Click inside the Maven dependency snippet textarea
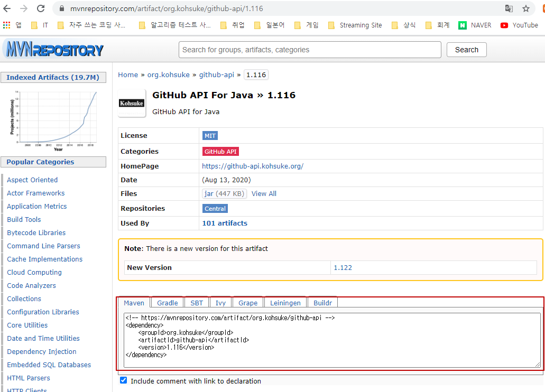The image size is (545, 392). [x=332, y=340]
